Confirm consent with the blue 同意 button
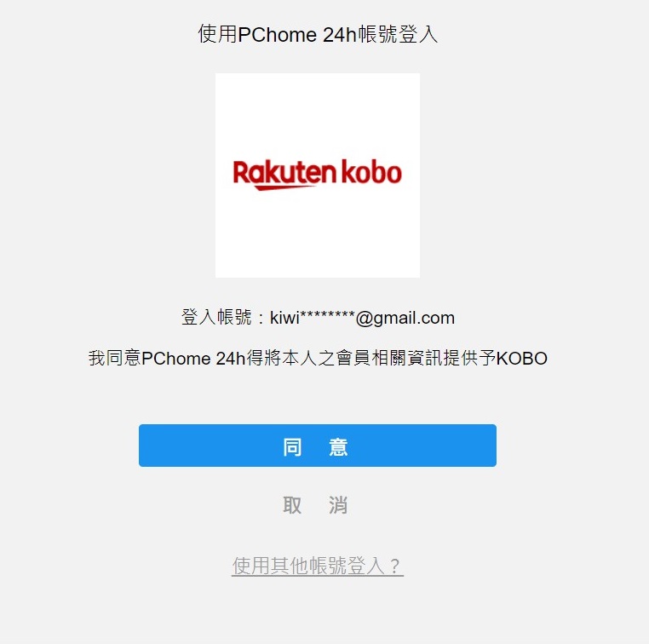The width and height of the screenshot is (649, 644). pyautogui.click(x=318, y=446)
